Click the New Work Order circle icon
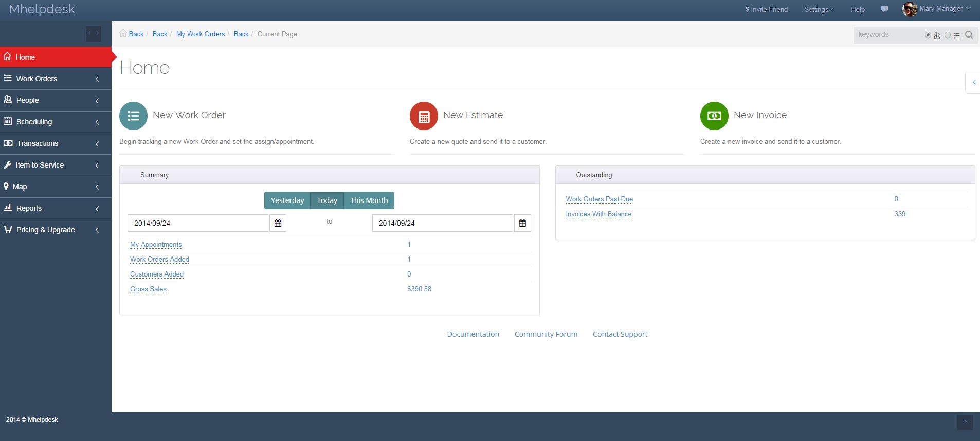Screen dimensions: 980x441 133,116
